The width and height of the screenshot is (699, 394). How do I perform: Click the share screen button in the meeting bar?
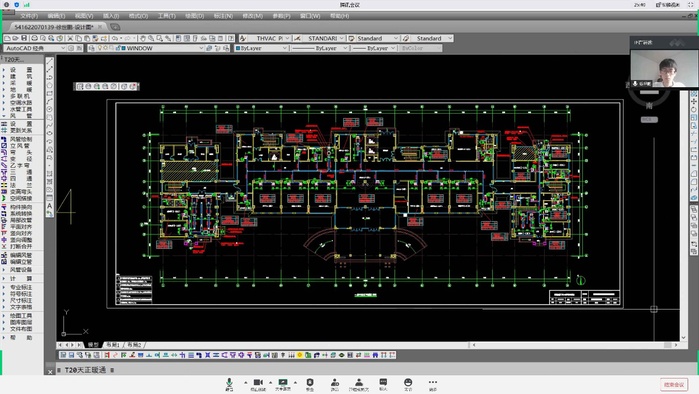(283, 384)
